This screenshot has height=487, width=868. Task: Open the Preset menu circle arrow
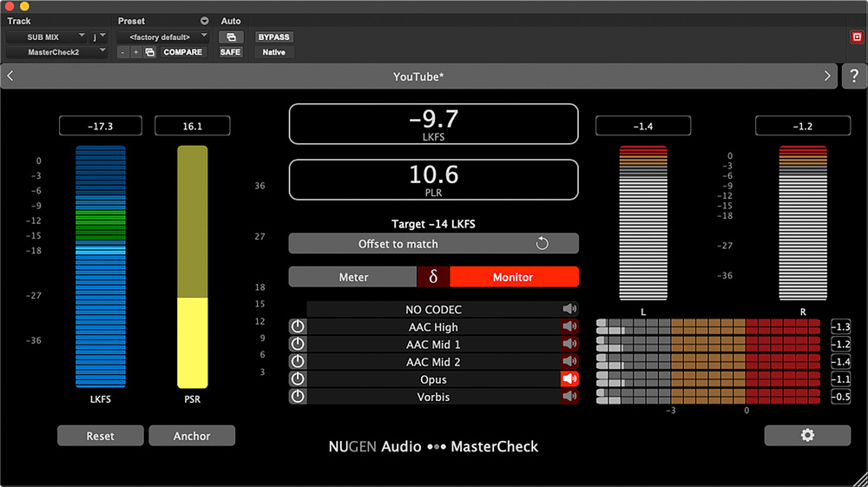[204, 21]
